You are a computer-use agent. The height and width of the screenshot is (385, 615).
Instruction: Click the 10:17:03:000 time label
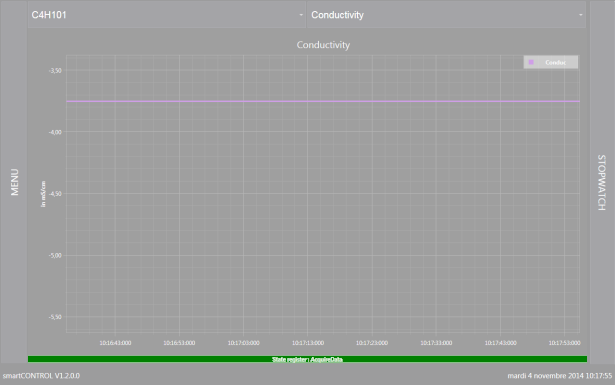(x=244, y=343)
